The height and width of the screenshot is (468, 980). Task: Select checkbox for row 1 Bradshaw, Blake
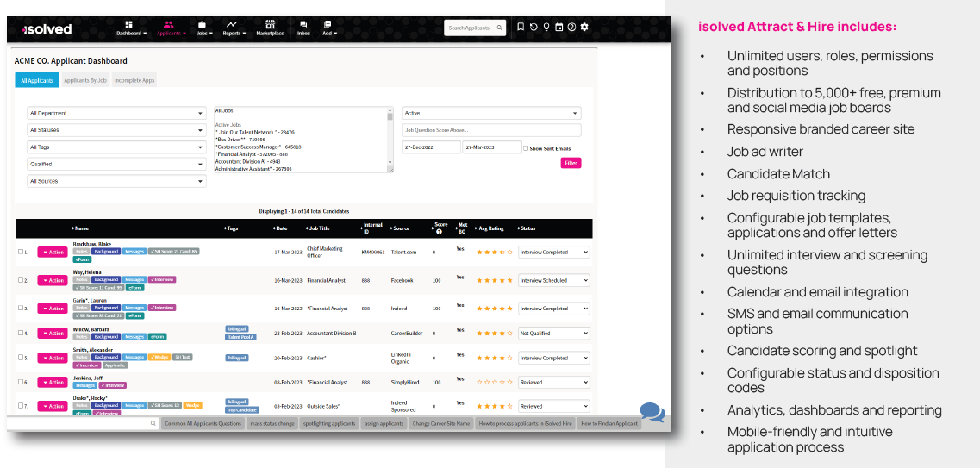pos(21,252)
